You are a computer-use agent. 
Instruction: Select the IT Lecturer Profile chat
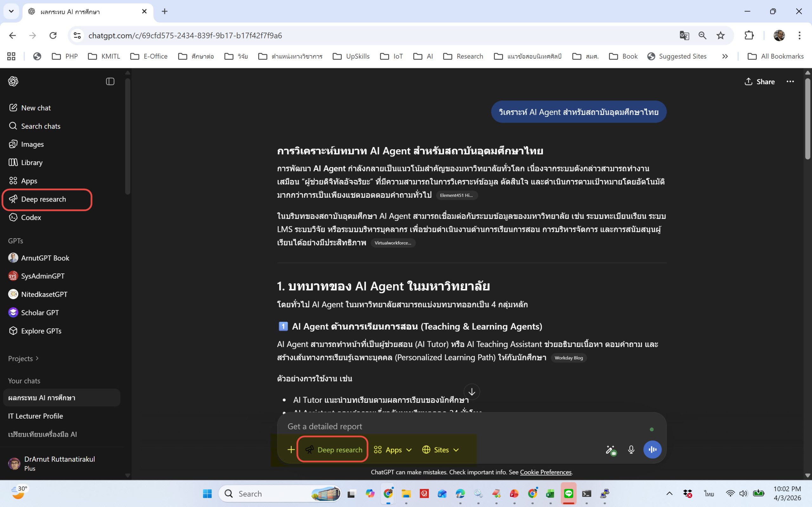pos(35,416)
